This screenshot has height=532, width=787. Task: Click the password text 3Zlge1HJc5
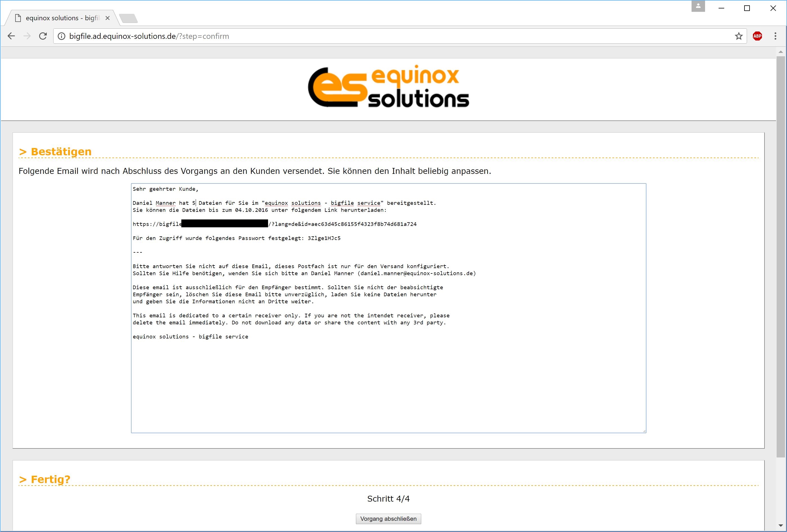point(324,238)
